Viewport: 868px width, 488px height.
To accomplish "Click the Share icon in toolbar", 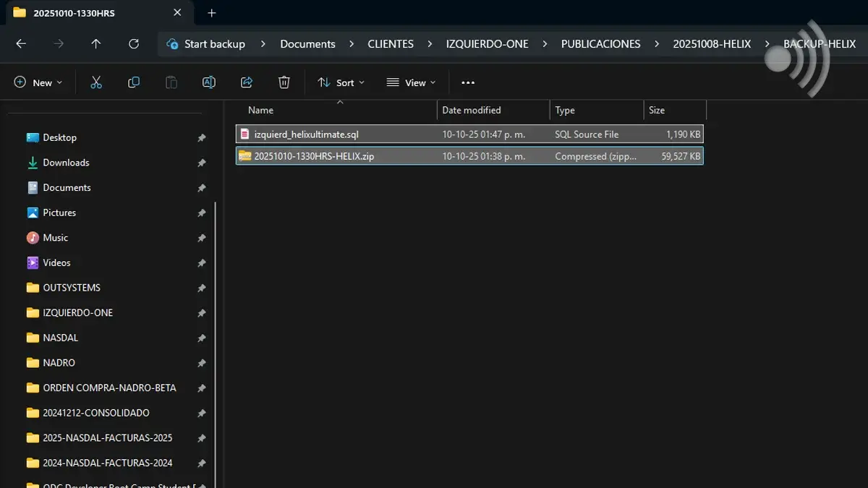I will (x=247, y=82).
